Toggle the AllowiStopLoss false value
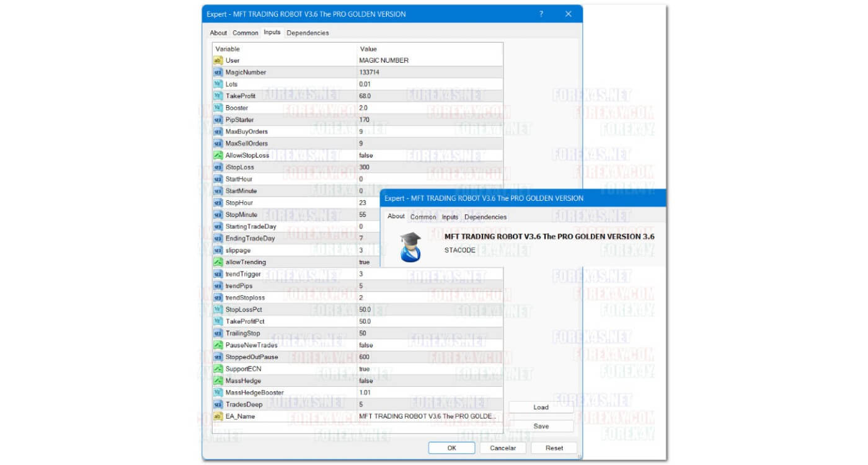The height and width of the screenshot is (465, 868). click(x=366, y=156)
